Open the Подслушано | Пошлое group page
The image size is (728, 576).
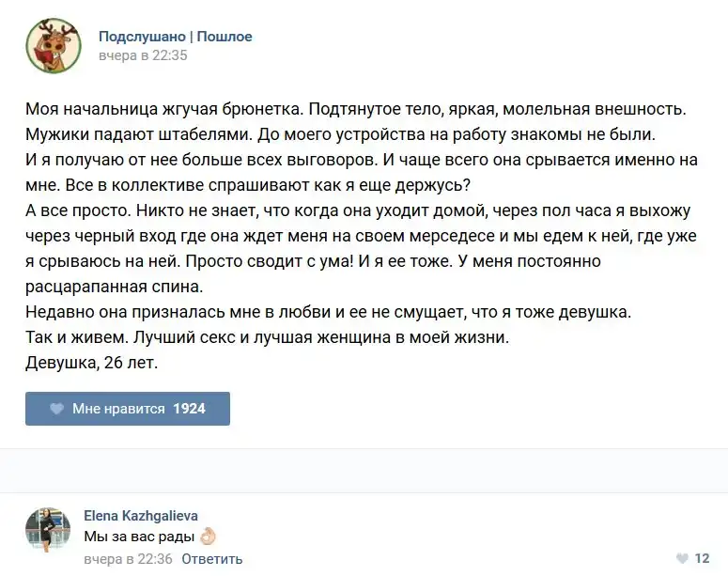pyautogui.click(x=175, y=37)
